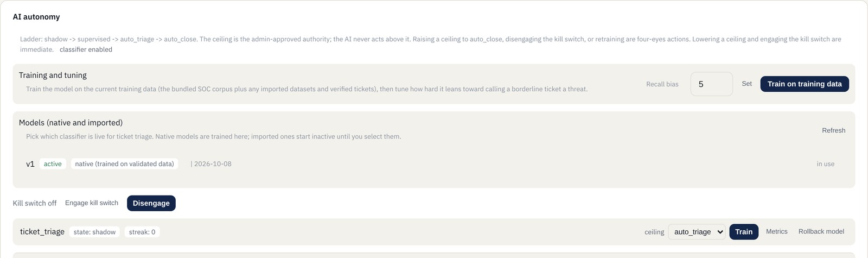
Task: Click the classifier enabled status text
Action: coord(86,49)
